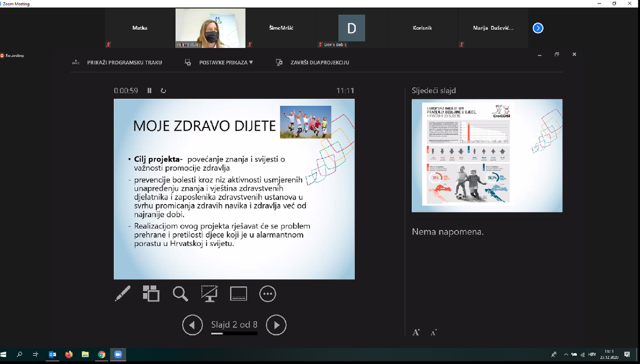Click the next slide preview thumbnail
Screen dimensions: 640x364
pos(486,155)
